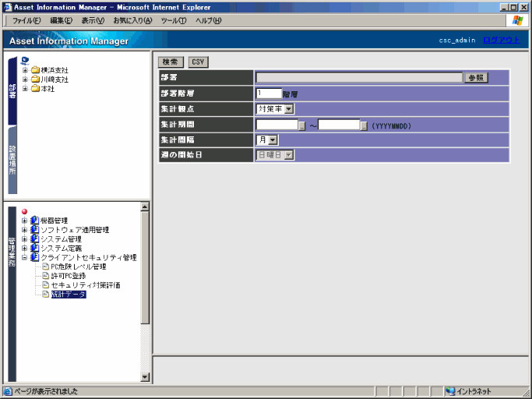Click the 川崎支社 folder icon
This screenshot has height=399, width=532.
35,79
